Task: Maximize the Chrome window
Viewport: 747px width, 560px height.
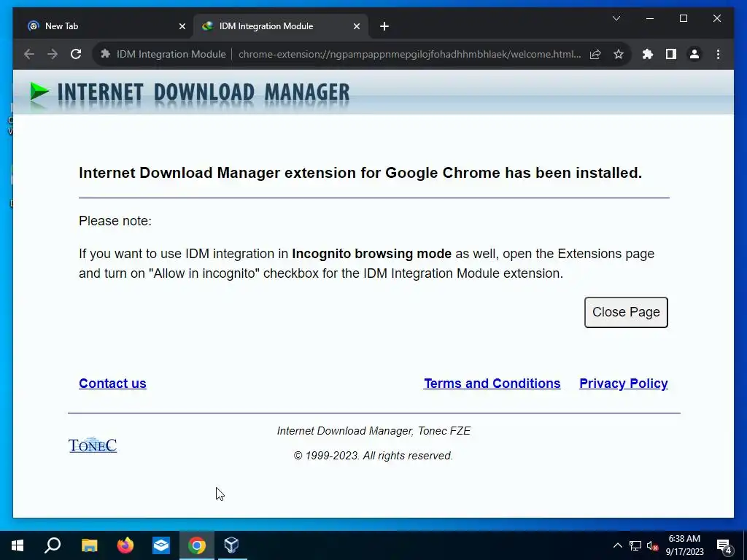Action: (x=683, y=18)
